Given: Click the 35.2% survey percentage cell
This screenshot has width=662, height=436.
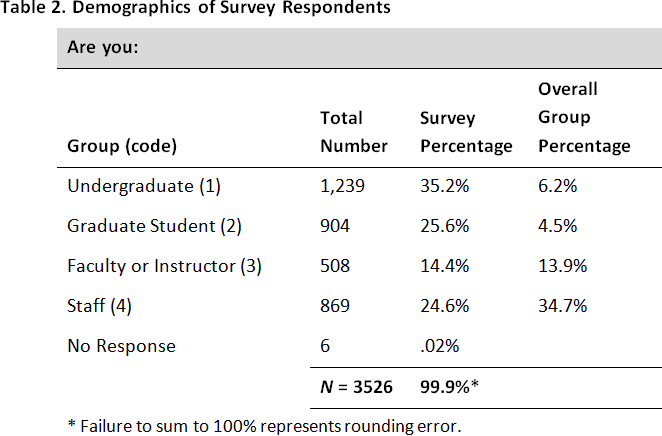Looking at the screenshot, I should [x=443, y=186].
